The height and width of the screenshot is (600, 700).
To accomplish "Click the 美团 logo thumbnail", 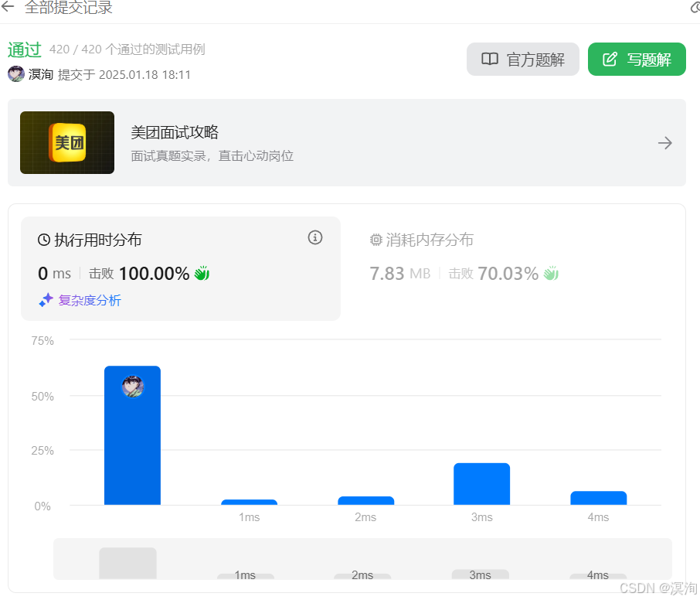I will click(x=67, y=142).
